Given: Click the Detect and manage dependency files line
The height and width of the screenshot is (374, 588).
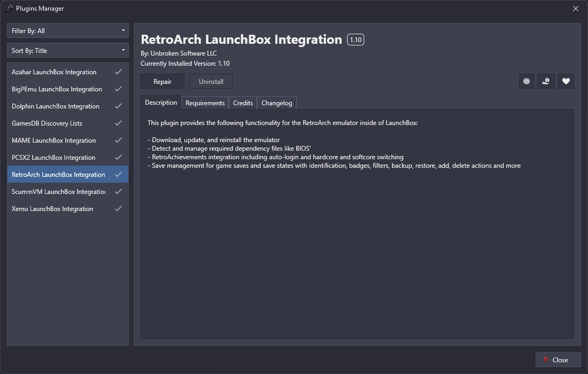Looking at the screenshot, I should click(x=229, y=149).
